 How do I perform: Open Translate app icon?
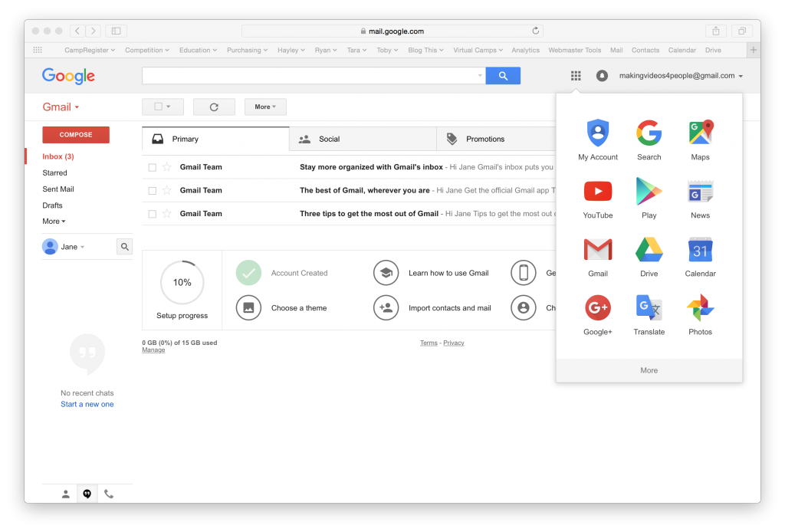pos(649,315)
